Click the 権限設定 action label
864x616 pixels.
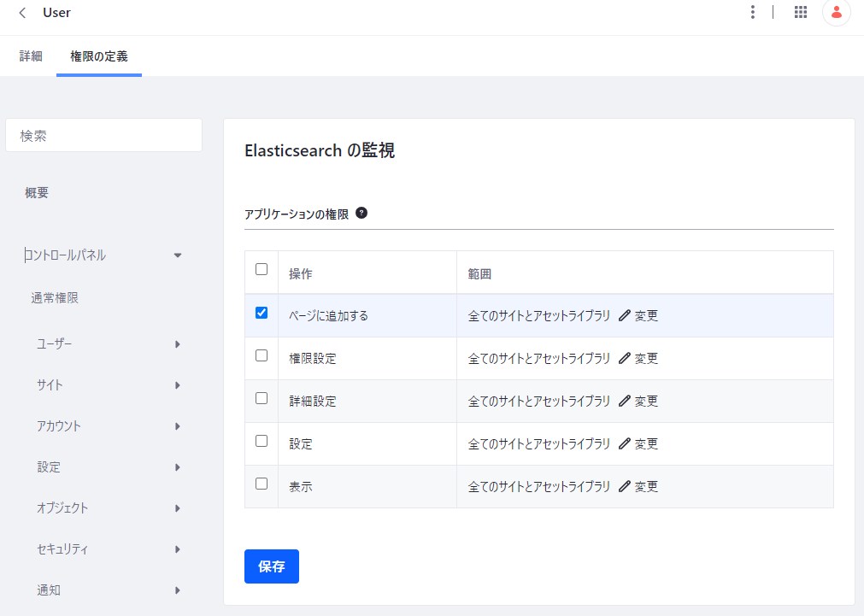[x=313, y=359]
